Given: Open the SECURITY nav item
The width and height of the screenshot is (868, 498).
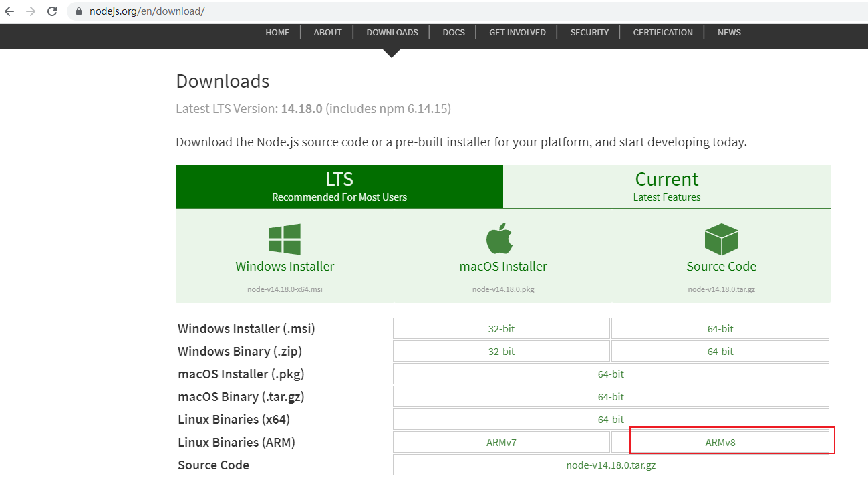Looking at the screenshot, I should (589, 32).
